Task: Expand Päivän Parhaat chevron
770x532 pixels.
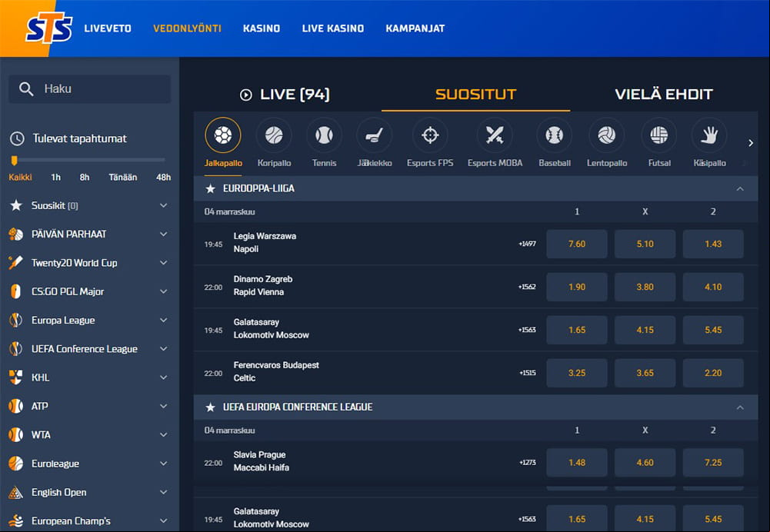Action: (x=164, y=234)
